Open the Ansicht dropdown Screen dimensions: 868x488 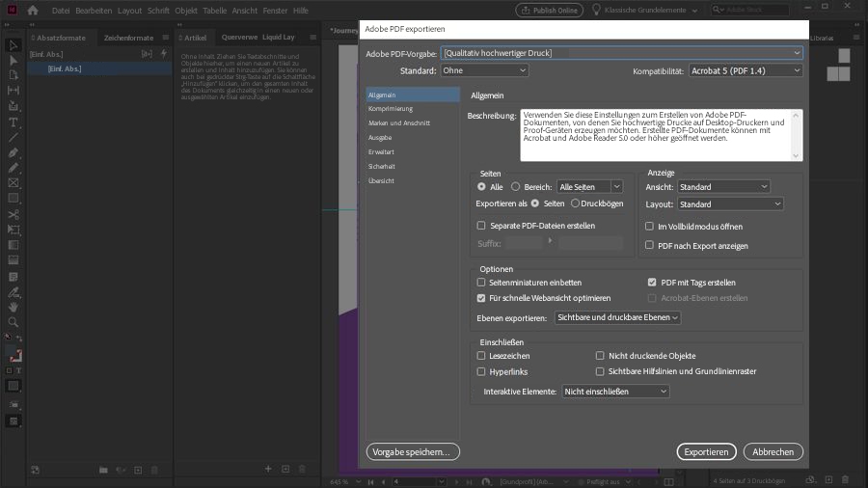[723, 187]
